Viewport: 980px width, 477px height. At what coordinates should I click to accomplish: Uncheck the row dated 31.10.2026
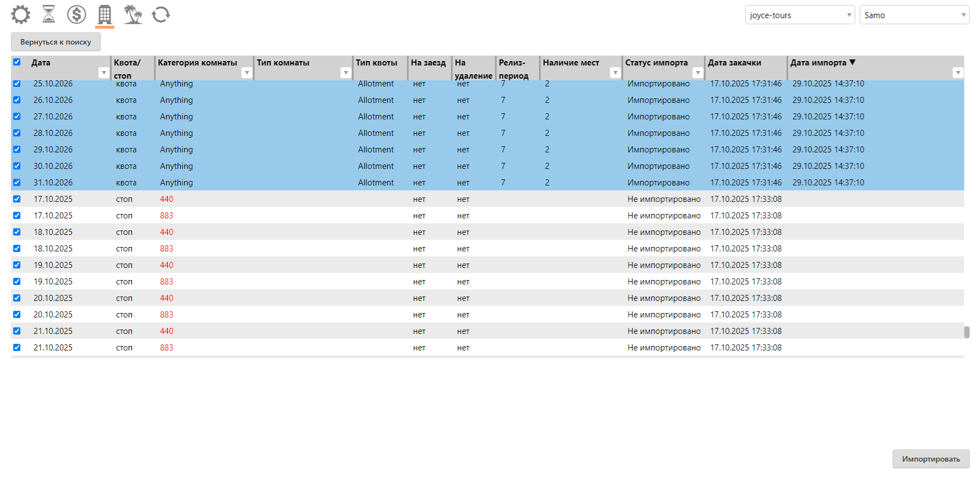point(17,183)
